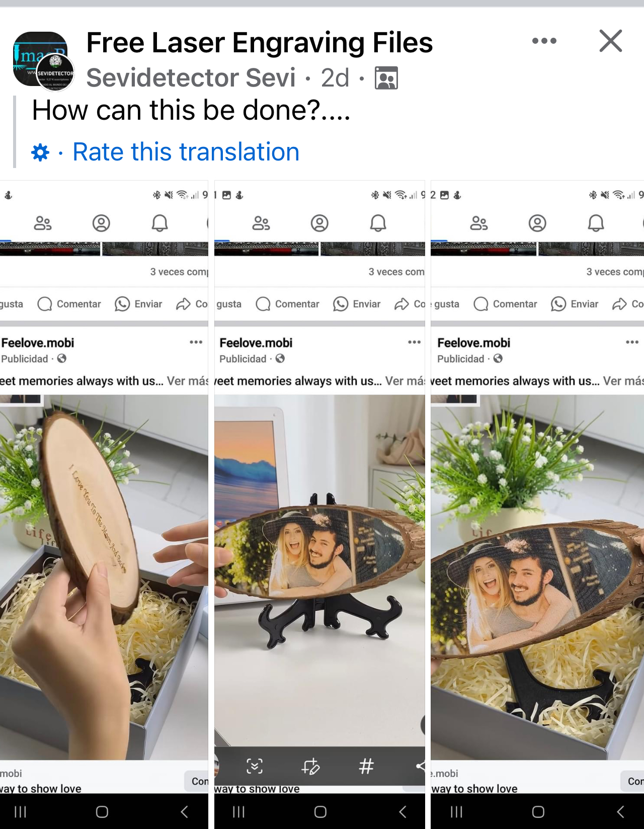Tap the group members audience icon
The height and width of the screenshot is (829, 644).
386,78
